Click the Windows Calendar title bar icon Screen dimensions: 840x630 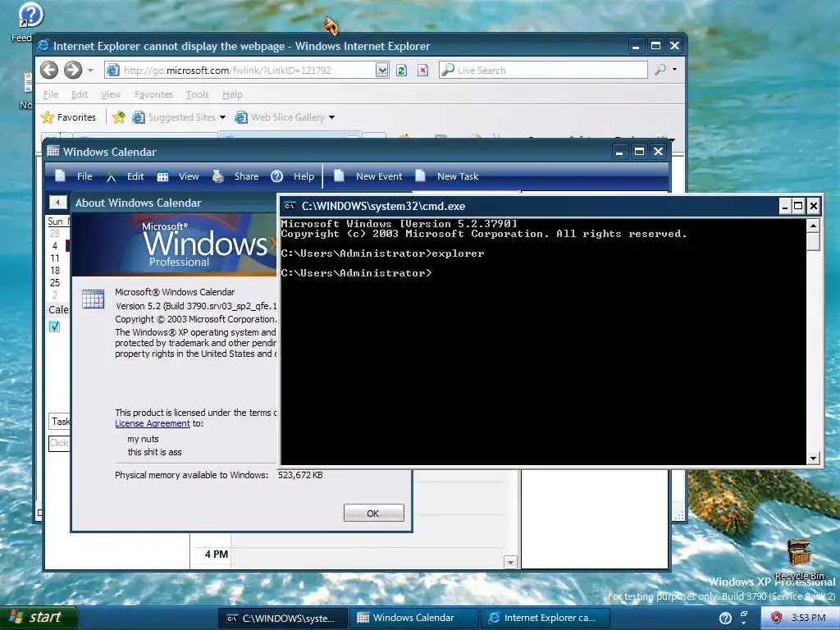(x=52, y=151)
